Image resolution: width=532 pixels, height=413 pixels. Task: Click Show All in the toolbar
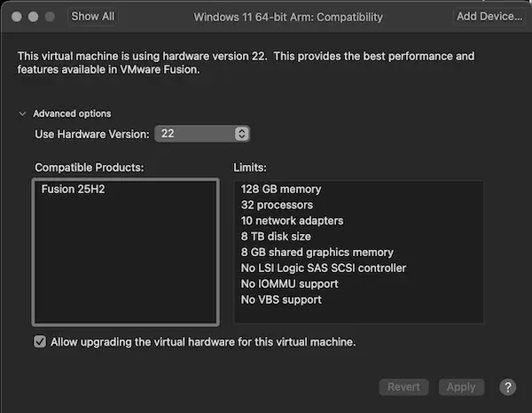[x=92, y=17]
